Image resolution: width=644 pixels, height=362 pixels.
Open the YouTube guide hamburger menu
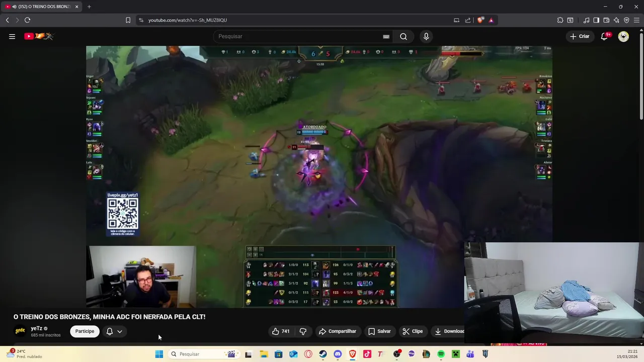(12, 36)
